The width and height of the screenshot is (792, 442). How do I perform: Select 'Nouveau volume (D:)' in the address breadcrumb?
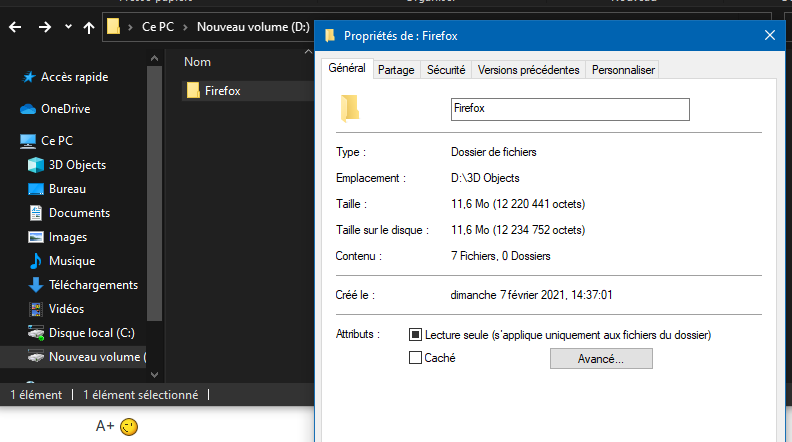pyautogui.click(x=253, y=27)
